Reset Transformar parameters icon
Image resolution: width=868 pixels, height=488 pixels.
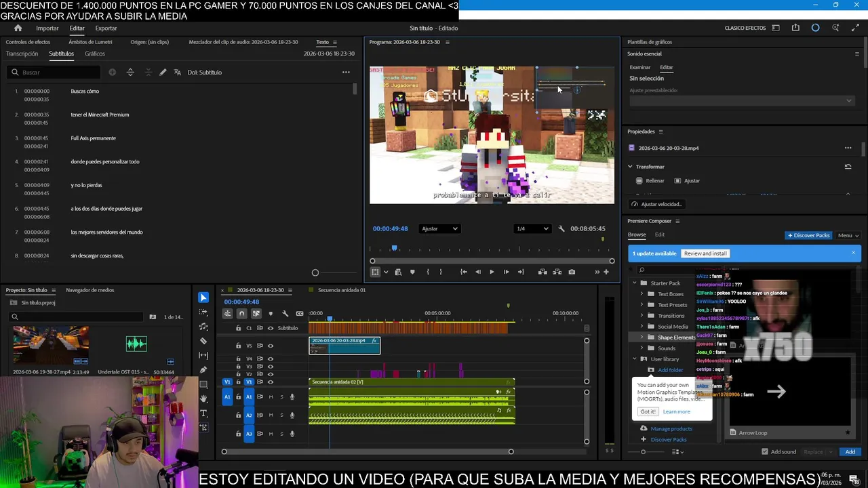point(848,167)
